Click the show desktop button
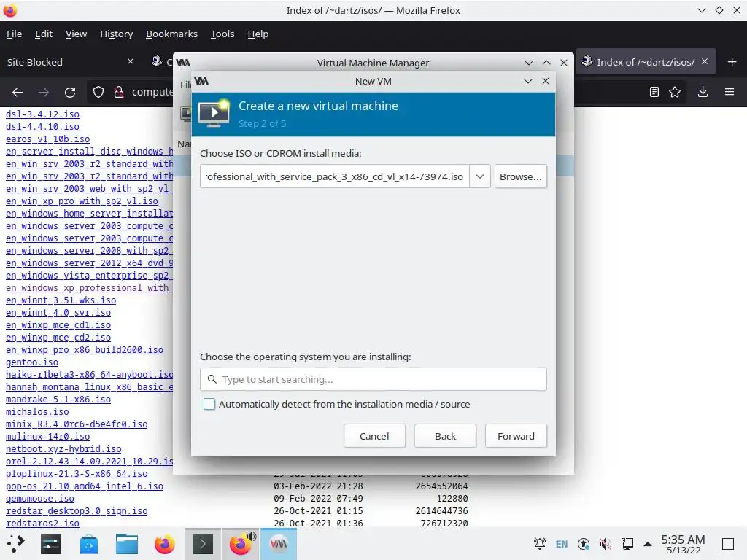This screenshot has width=747, height=560. point(728,544)
